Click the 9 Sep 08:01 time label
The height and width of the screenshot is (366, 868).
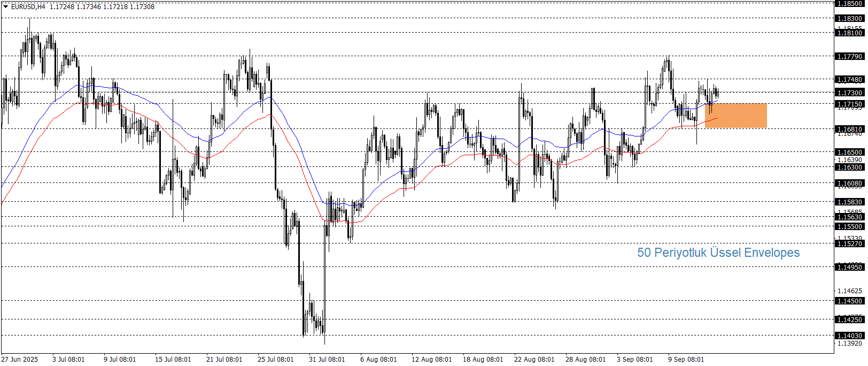(x=686, y=359)
